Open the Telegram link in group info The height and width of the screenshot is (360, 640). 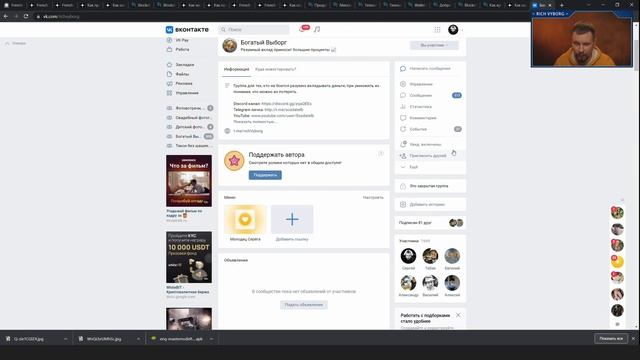[284, 110]
